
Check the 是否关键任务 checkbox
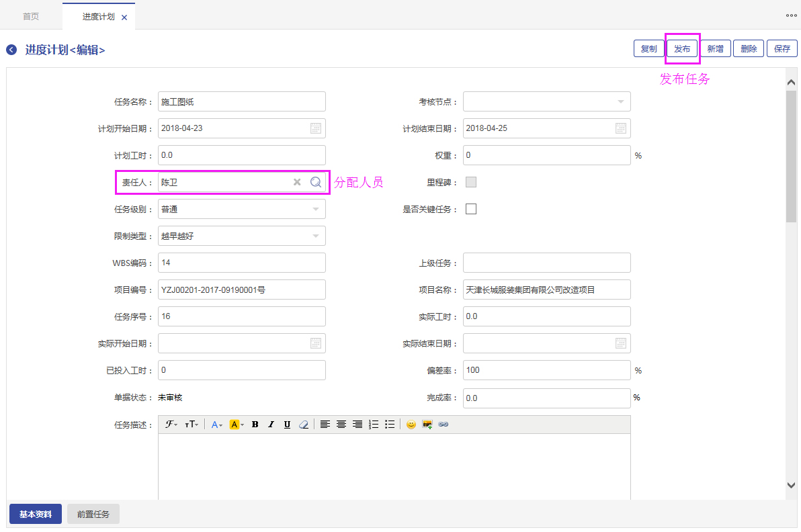(471, 209)
